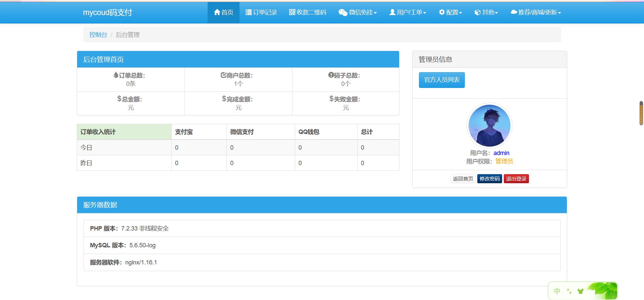
Task: Open the 配置 menu caret
Action: [x=461, y=13]
